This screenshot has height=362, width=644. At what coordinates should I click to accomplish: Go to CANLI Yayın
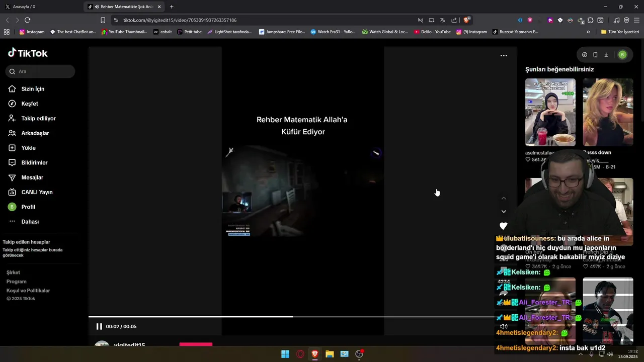pos(30,192)
